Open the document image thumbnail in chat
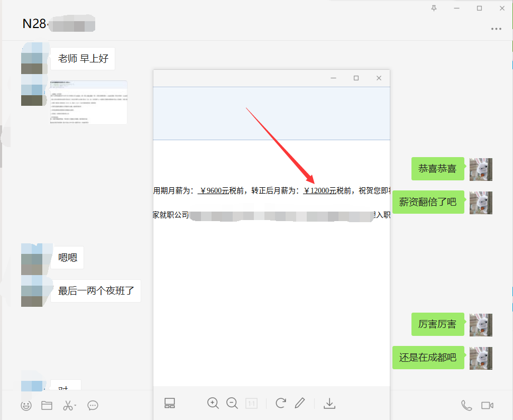The width and height of the screenshot is (513, 420). [87, 102]
